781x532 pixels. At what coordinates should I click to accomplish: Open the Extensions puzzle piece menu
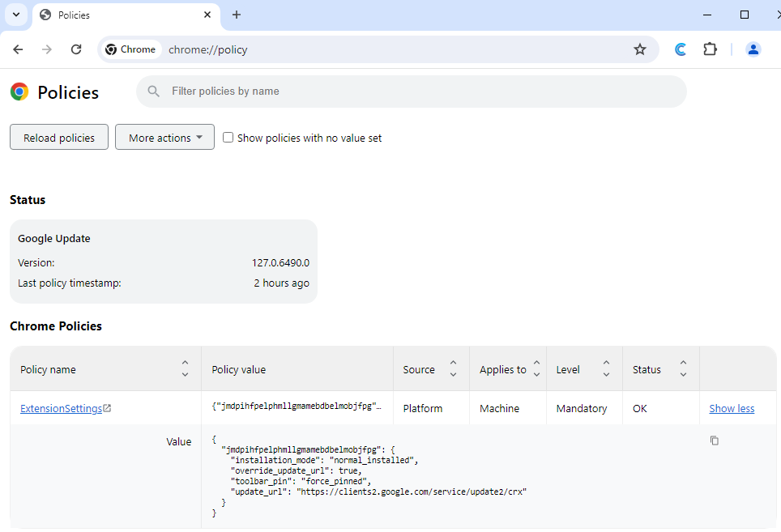710,49
